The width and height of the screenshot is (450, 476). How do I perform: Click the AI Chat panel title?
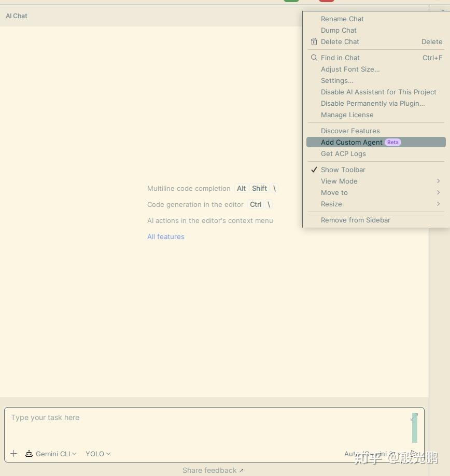coord(17,16)
